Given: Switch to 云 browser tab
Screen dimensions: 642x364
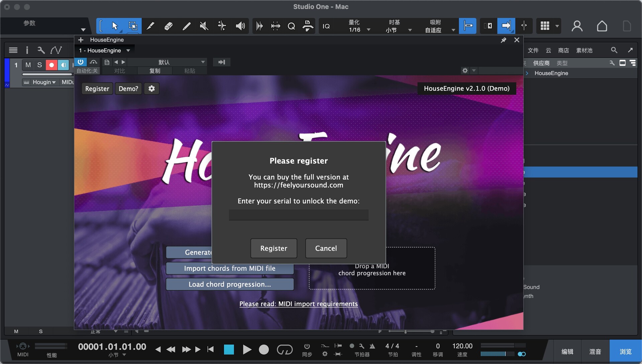Looking at the screenshot, I should (x=548, y=50).
